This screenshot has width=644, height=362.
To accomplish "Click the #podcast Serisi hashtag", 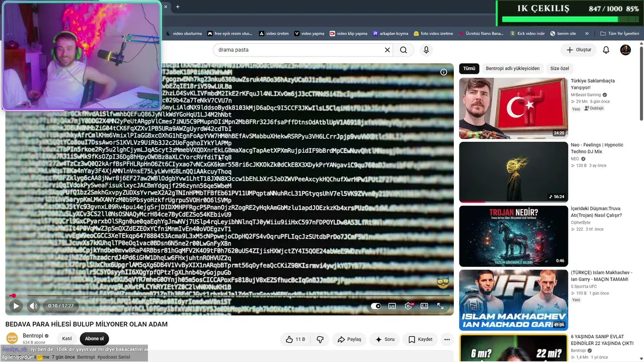I will (x=114, y=357).
